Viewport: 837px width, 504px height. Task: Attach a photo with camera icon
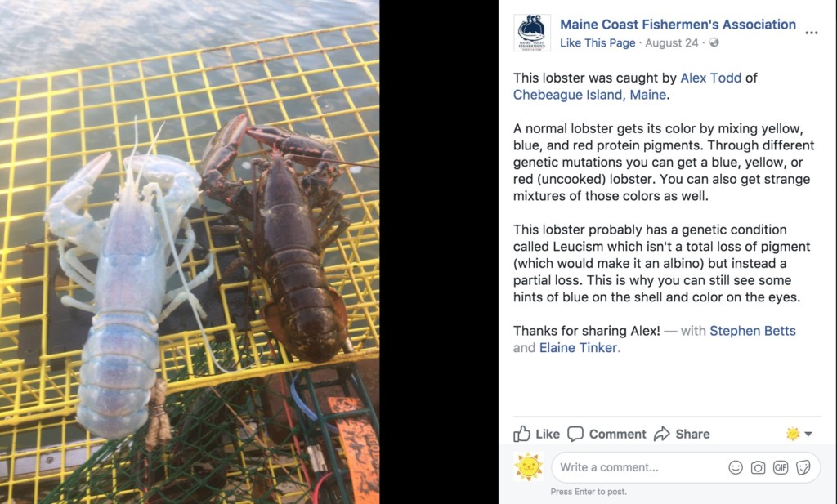click(x=758, y=468)
